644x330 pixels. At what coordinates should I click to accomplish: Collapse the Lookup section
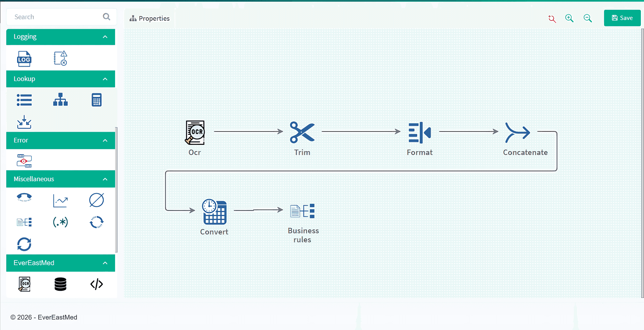pyautogui.click(x=105, y=79)
